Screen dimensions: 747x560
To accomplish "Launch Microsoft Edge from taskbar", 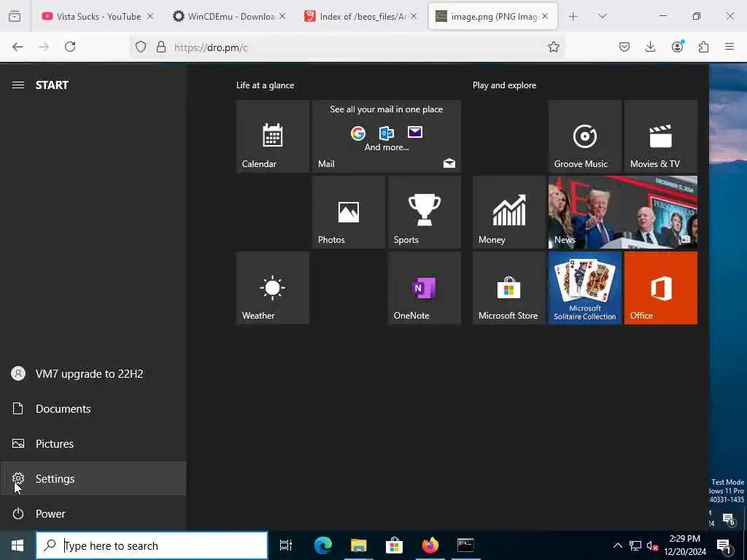I will (322, 545).
